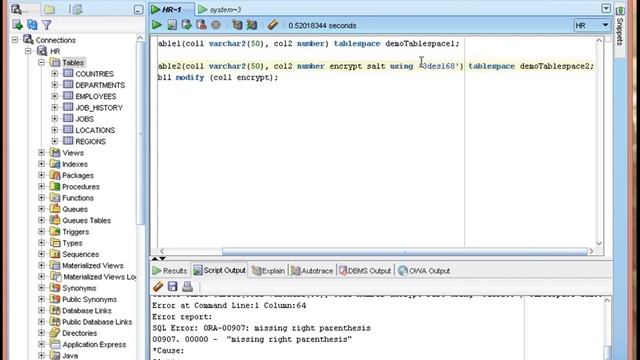This screenshot has width=640, height=360.
Task: Expand the Views node
Action: click(x=42, y=153)
